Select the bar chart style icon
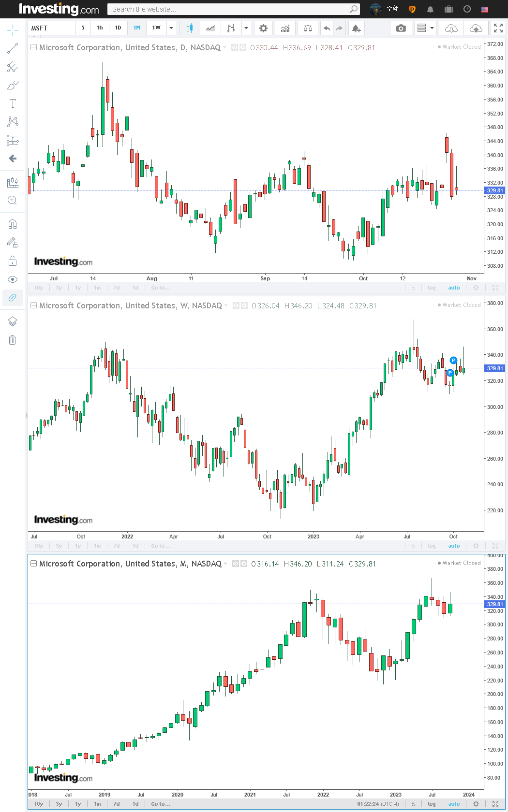Viewport: 508px width, 812px height. point(231,28)
